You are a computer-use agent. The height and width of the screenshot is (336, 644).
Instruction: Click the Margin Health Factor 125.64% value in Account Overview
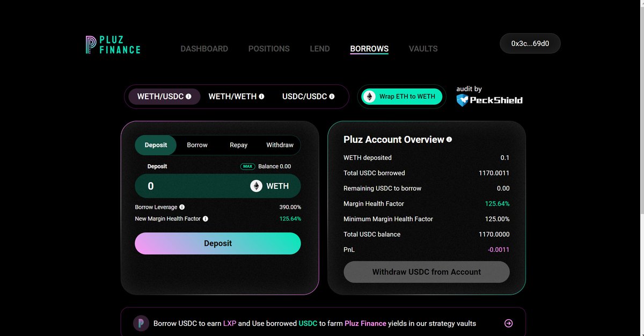[497, 204]
